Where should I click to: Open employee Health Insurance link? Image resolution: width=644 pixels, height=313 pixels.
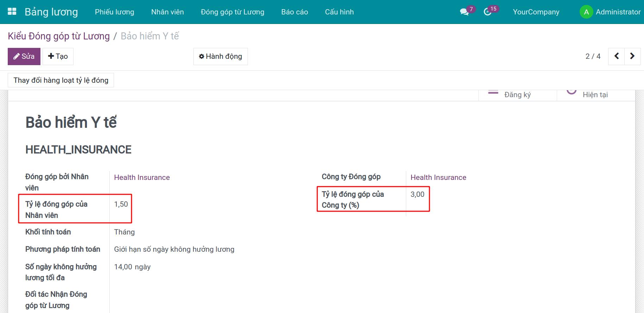coord(142,177)
